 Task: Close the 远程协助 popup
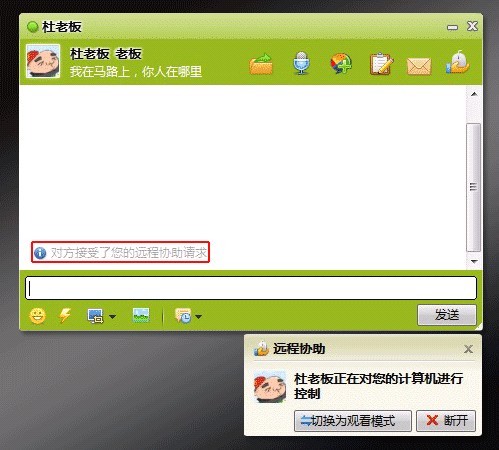pyautogui.click(x=468, y=349)
